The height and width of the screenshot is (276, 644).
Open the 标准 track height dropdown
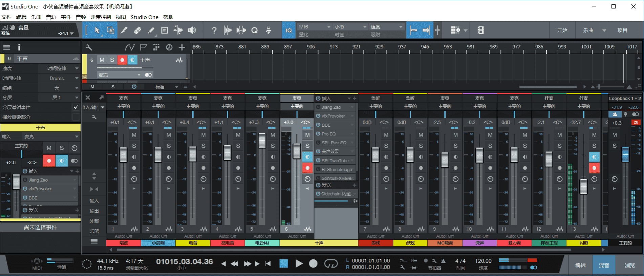coord(166,87)
